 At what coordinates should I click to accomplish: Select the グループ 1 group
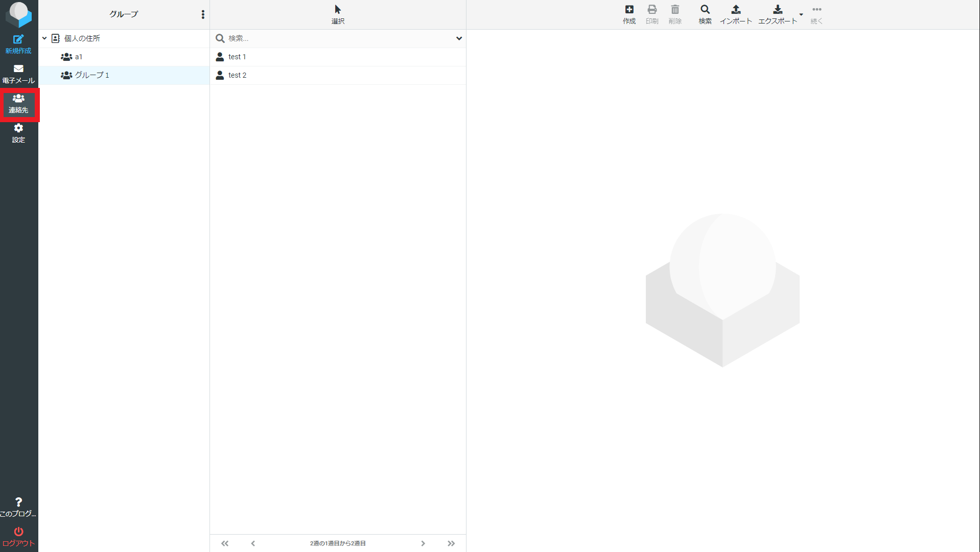[92, 75]
